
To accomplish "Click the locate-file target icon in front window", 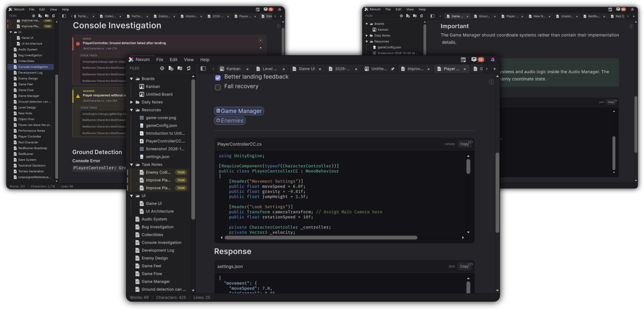I will tap(162, 69).
